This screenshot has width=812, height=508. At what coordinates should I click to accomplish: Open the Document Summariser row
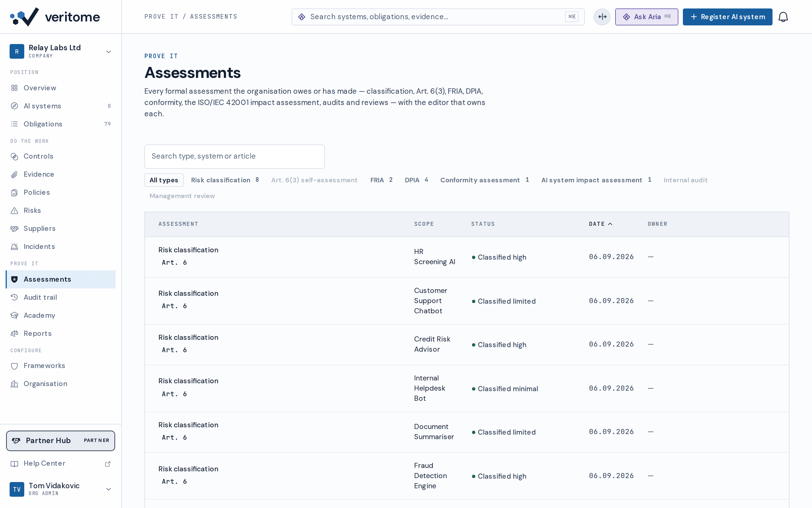tap(466, 432)
